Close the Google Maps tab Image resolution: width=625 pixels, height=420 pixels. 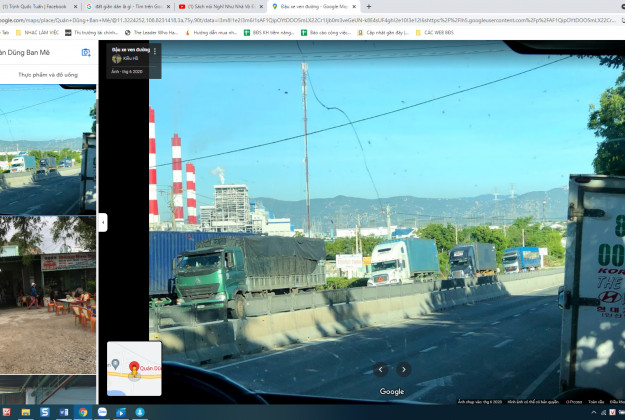pos(354,7)
